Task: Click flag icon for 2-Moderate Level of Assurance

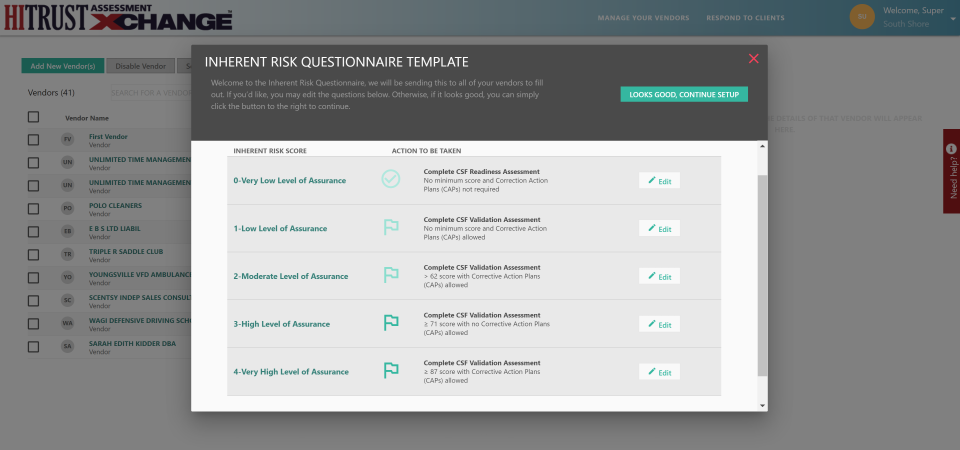Action: coord(391,275)
